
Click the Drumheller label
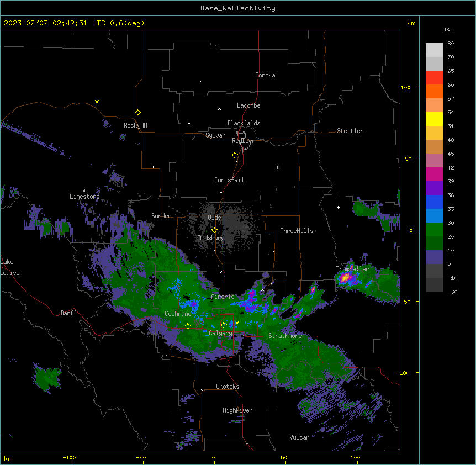pyautogui.click(x=352, y=269)
